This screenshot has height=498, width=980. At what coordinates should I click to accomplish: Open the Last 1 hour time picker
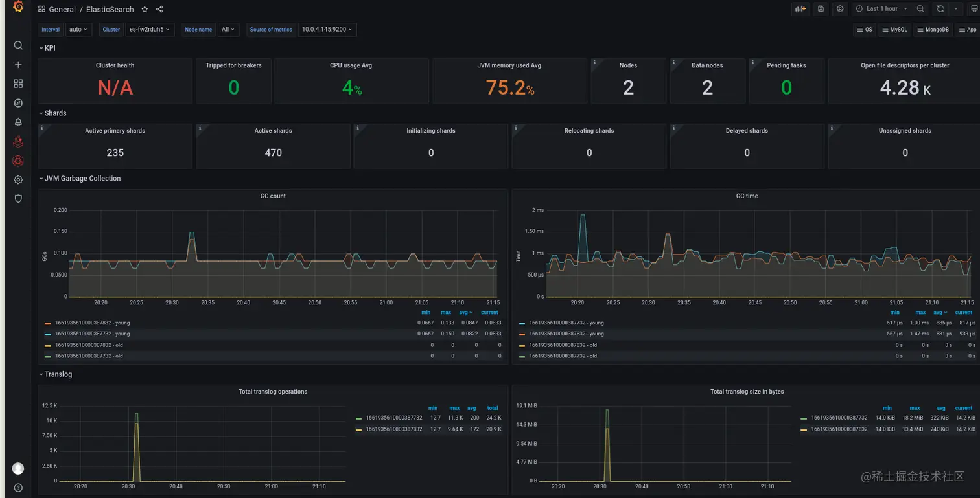tap(881, 9)
